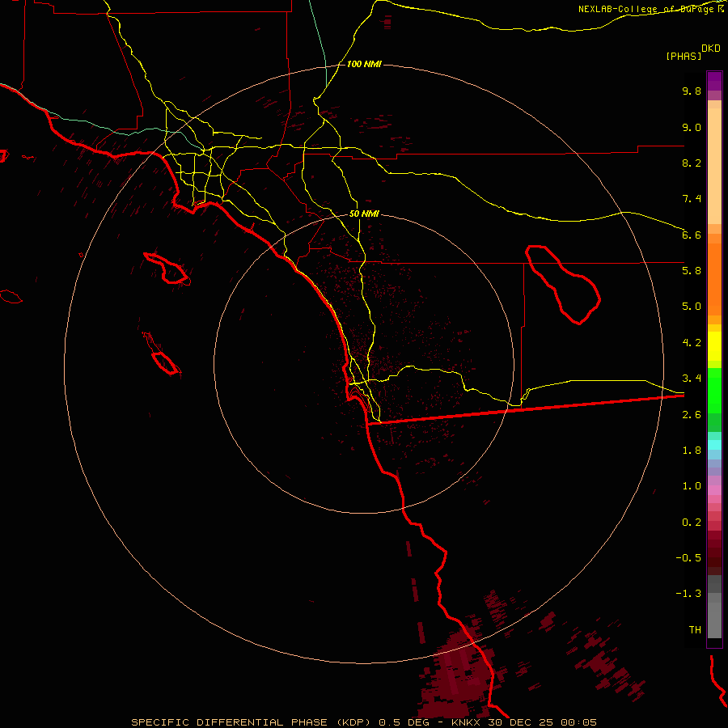
Task: Click the Salton Sea outline on map
Action: point(563,284)
